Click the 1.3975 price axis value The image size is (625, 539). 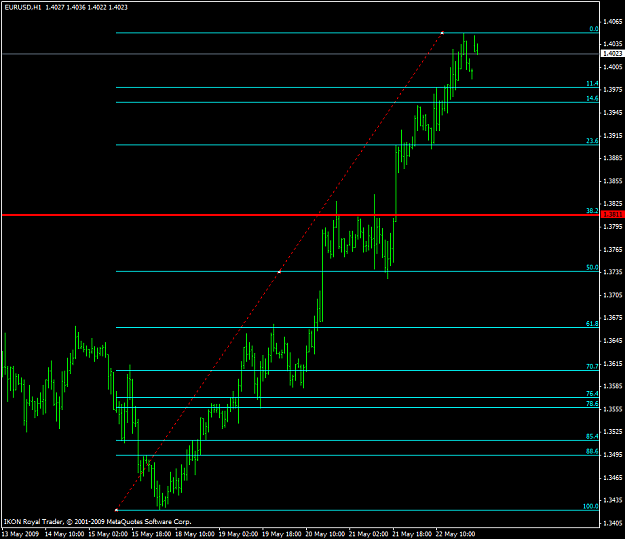point(613,90)
